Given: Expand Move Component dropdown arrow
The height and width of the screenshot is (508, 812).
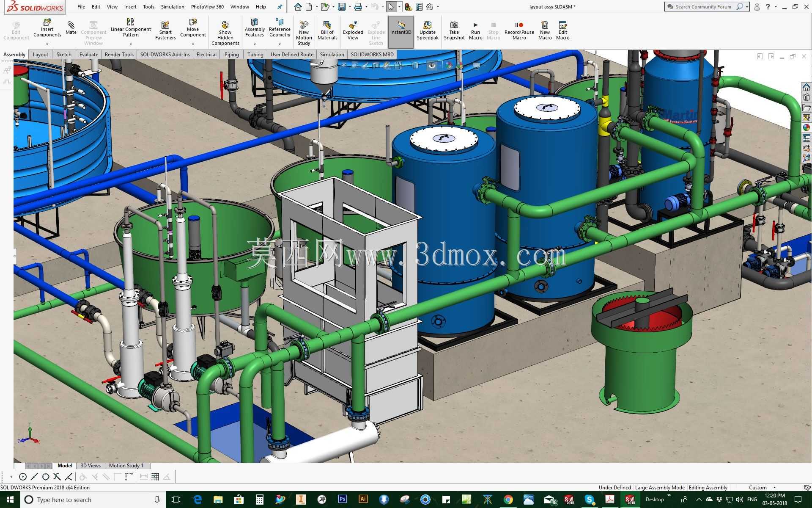Looking at the screenshot, I should tap(193, 44).
